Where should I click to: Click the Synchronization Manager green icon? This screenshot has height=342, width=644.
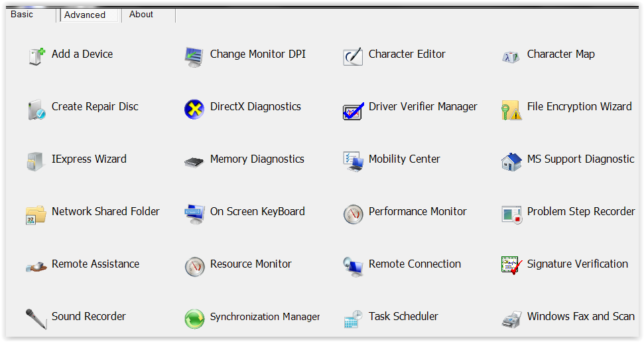(194, 319)
